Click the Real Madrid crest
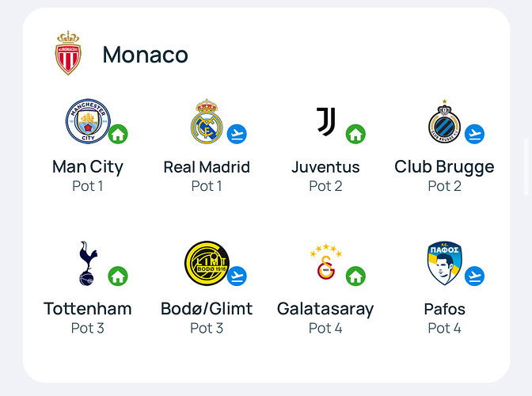The height and width of the screenshot is (396, 532). click(207, 121)
